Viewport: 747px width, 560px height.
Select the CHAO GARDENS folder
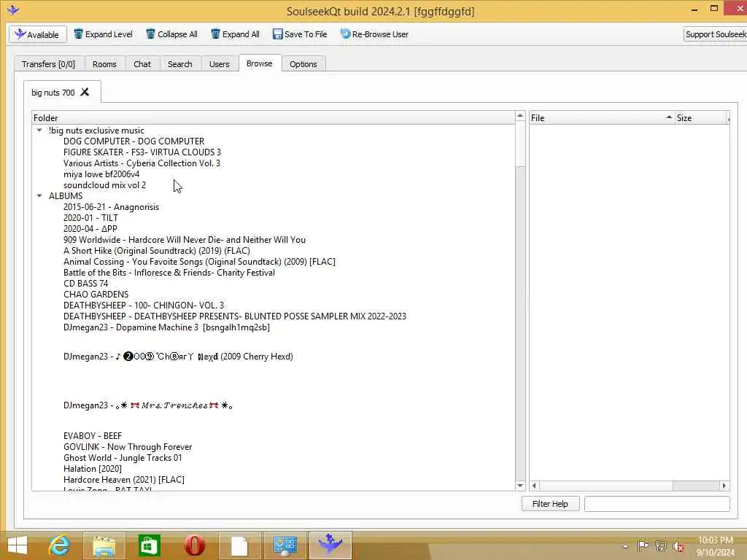click(96, 295)
